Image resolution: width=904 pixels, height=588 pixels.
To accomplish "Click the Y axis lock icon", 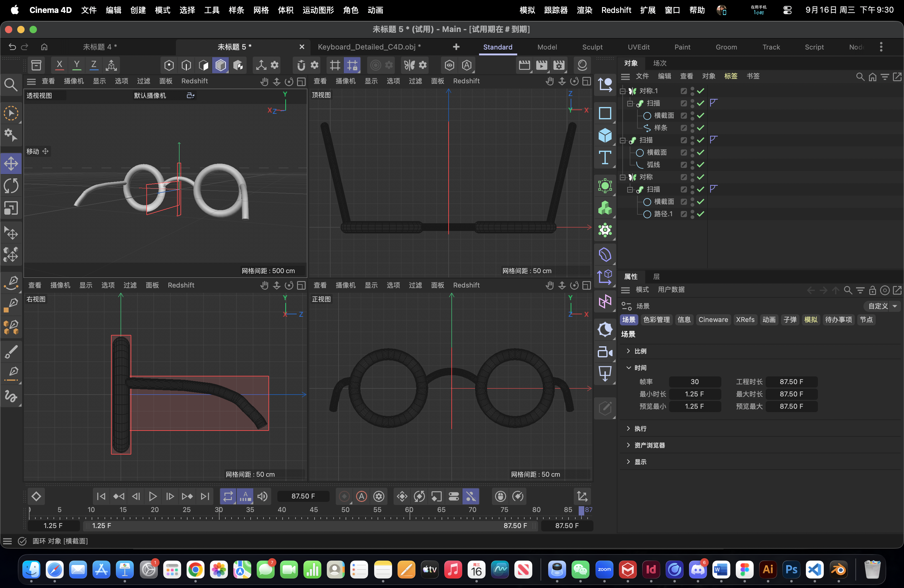I will tap(77, 65).
